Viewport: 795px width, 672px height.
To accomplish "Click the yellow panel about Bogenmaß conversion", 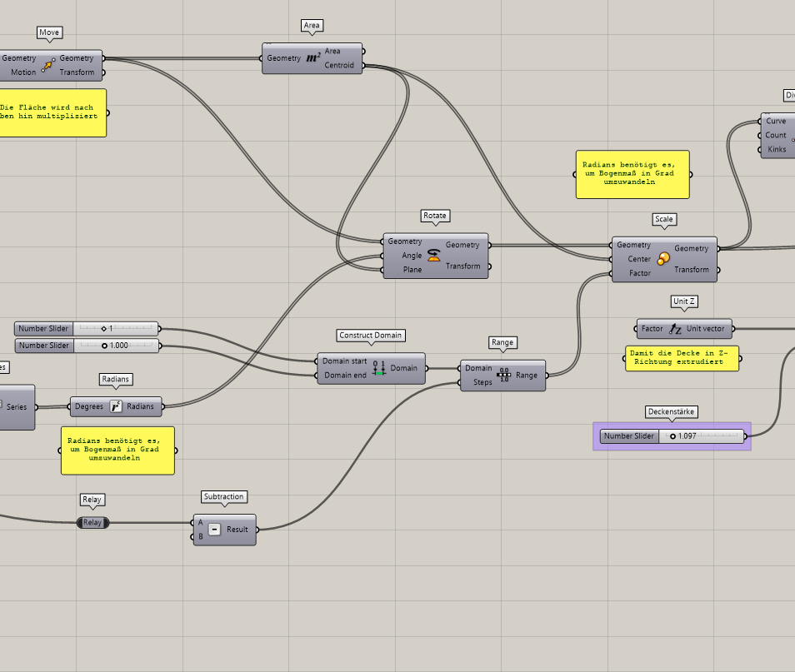I will coord(632,174).
